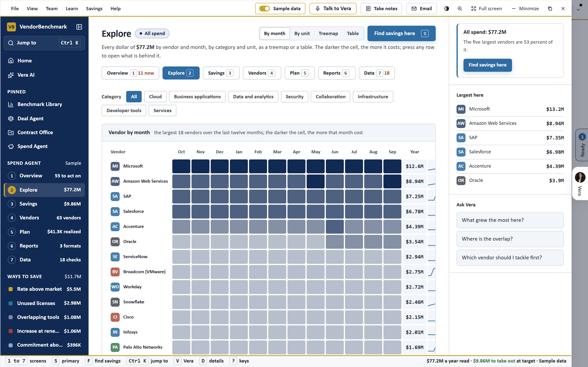588x367 pixels.
Task: Click Amazon Web Services May heatmap cell
Action: [x=315, y=181]
